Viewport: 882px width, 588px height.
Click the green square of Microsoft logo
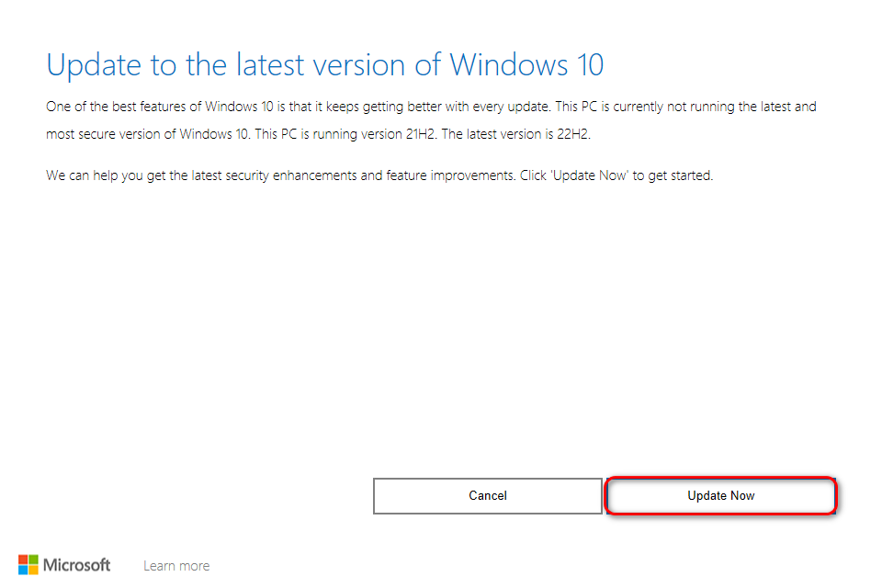point(33,559)
